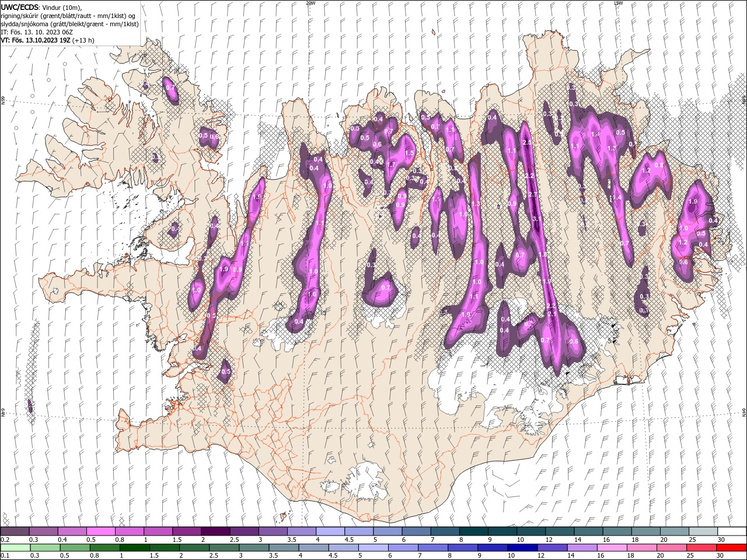Click the red-pink rain swatch labeled 25

click(701, 548)
